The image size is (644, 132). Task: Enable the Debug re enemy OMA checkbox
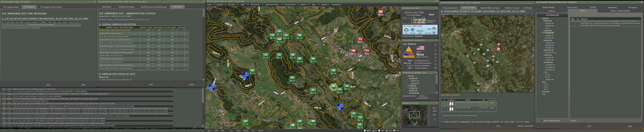pyautogui.click(x=517, y=126)
